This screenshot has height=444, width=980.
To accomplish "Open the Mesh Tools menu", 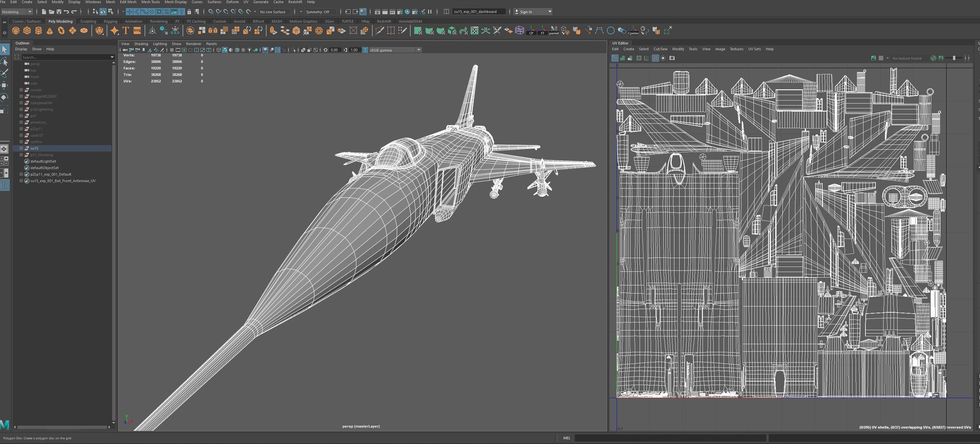I will [x=150, y=2].
